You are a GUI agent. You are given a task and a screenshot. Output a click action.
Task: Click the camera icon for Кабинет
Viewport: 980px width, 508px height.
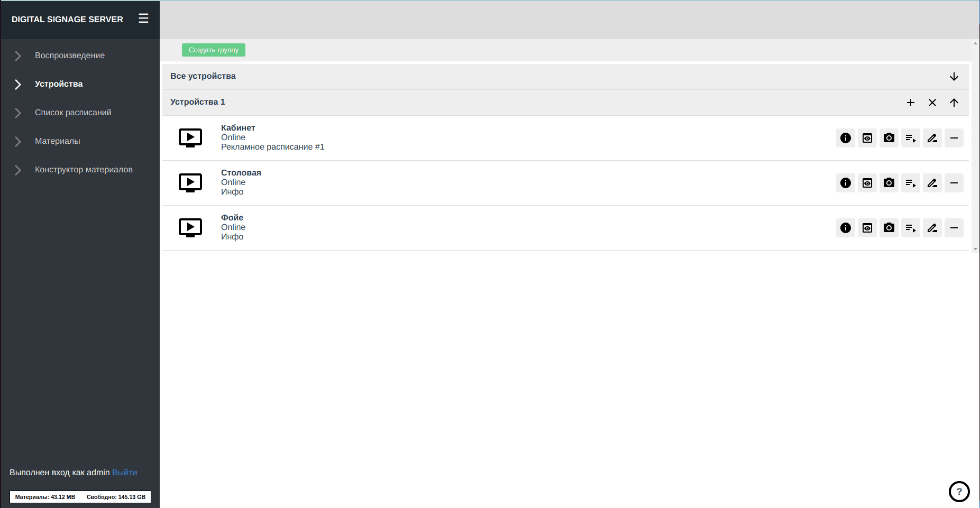(889, 138)
